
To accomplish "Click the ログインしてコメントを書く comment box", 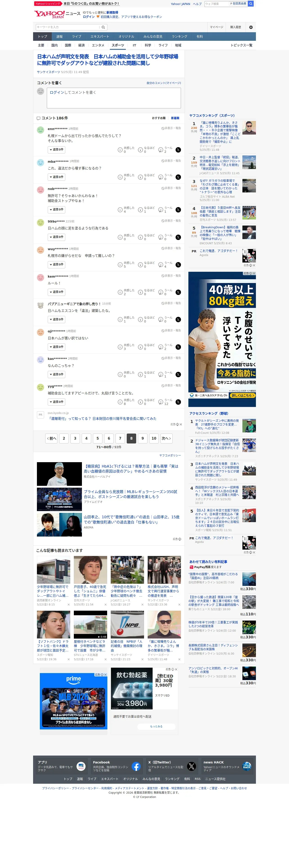I will click(114, 98).
